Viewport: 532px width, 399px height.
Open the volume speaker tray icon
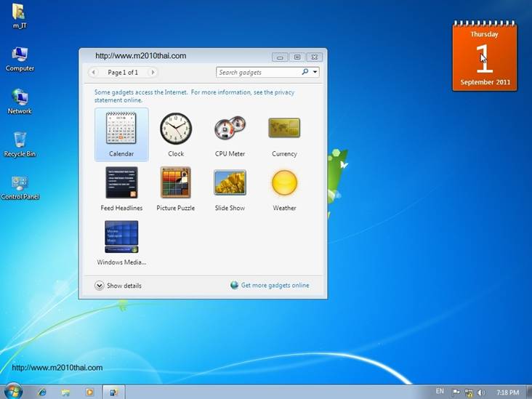coord(481,393)
